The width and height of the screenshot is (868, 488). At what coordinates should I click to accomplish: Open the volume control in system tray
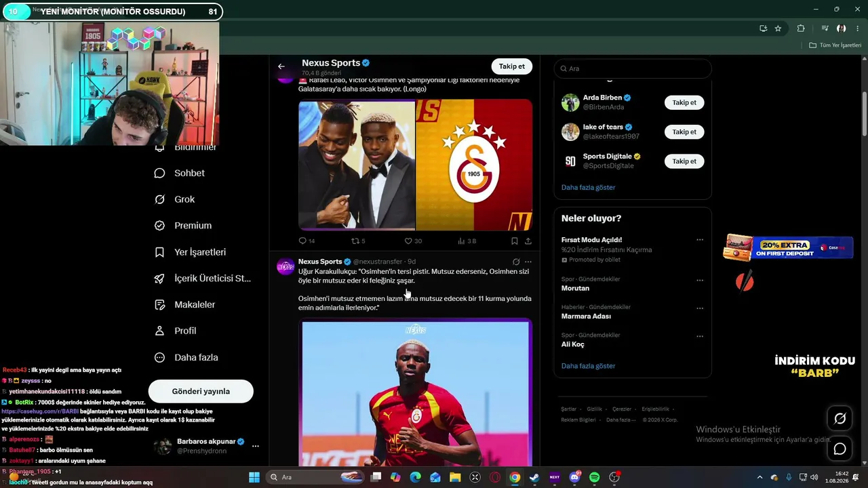(814, 477)
